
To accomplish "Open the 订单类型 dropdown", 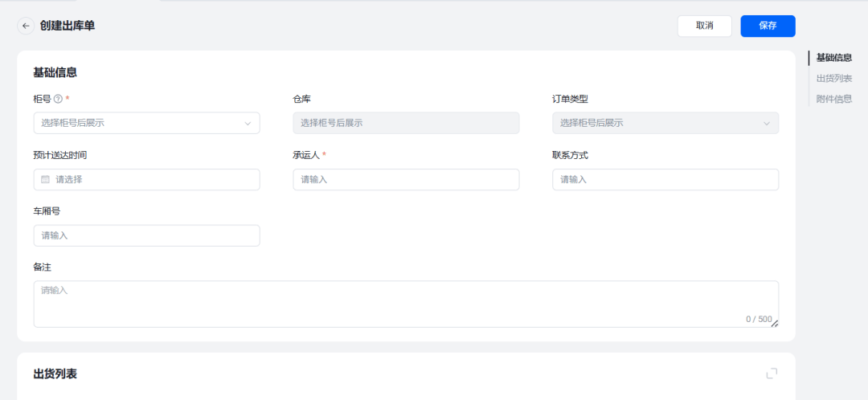I will pyautogui.click(x=665, y=123).
